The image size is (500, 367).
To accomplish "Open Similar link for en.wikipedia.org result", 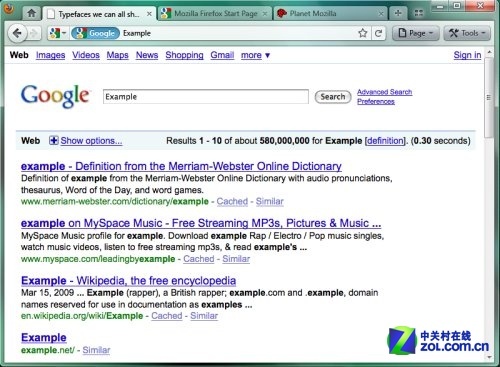I will 204,316.
